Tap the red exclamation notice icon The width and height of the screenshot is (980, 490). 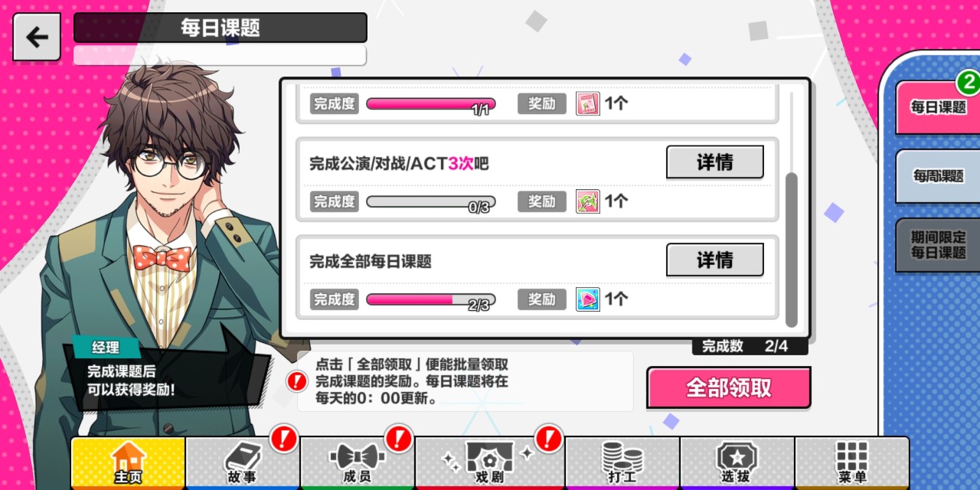pos(298,381)
